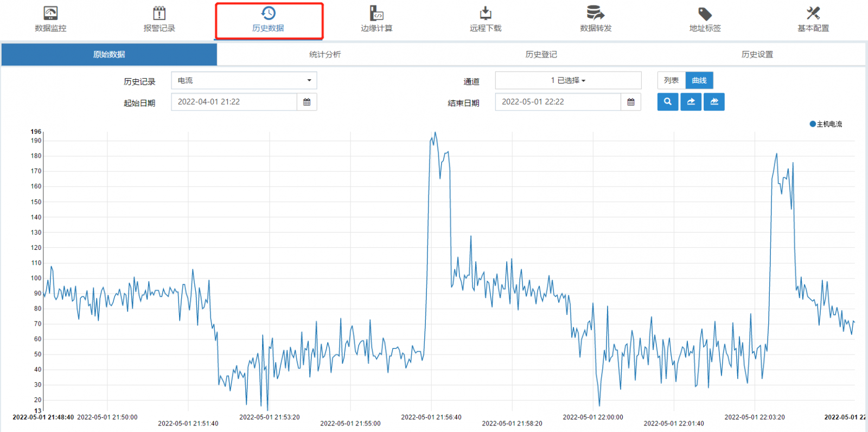Go to 边缘计算 edge computing
This screenshot has width=868, height=432.
tap(376, 20)
